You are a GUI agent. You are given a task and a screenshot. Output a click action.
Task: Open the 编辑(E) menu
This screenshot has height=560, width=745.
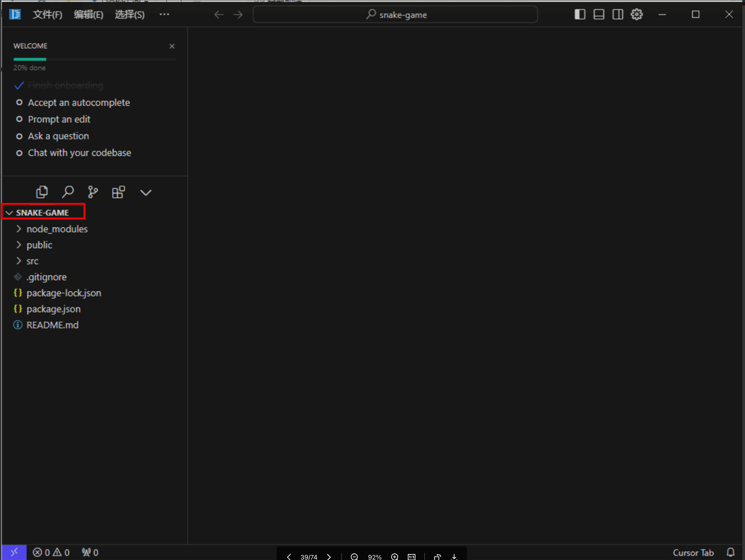(x=89, y=14)
